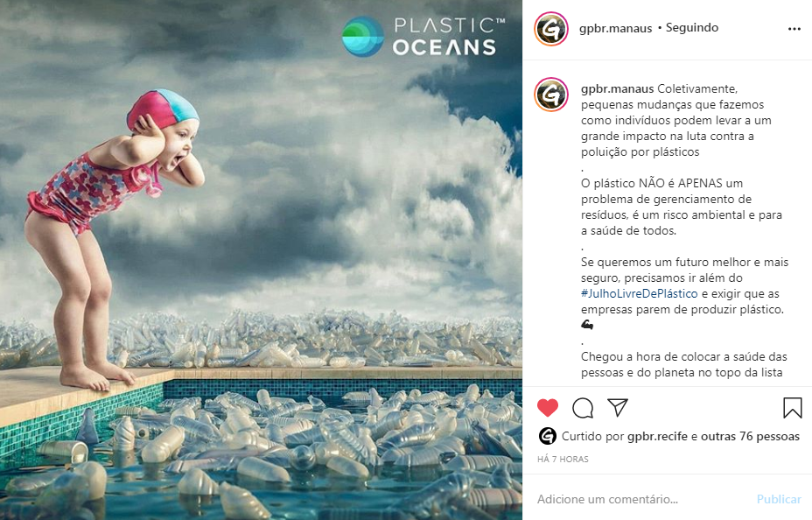Open gpbr.manaus profile picture in header

click(551, 29)
